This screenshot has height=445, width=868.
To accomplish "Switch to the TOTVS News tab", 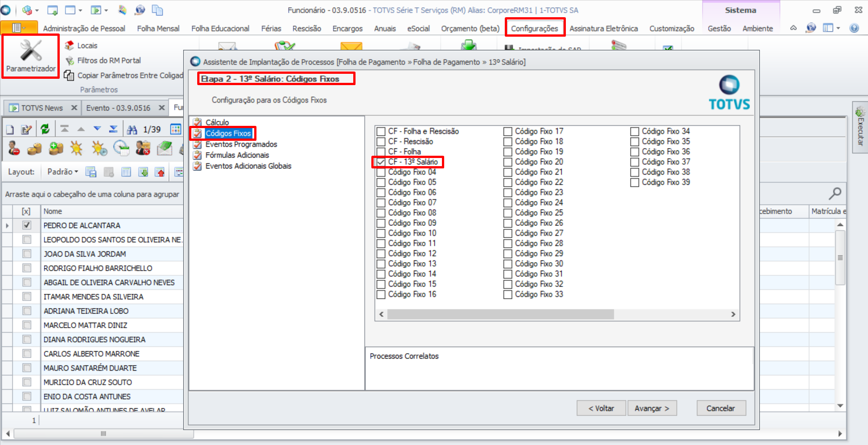I will (42, 108).
